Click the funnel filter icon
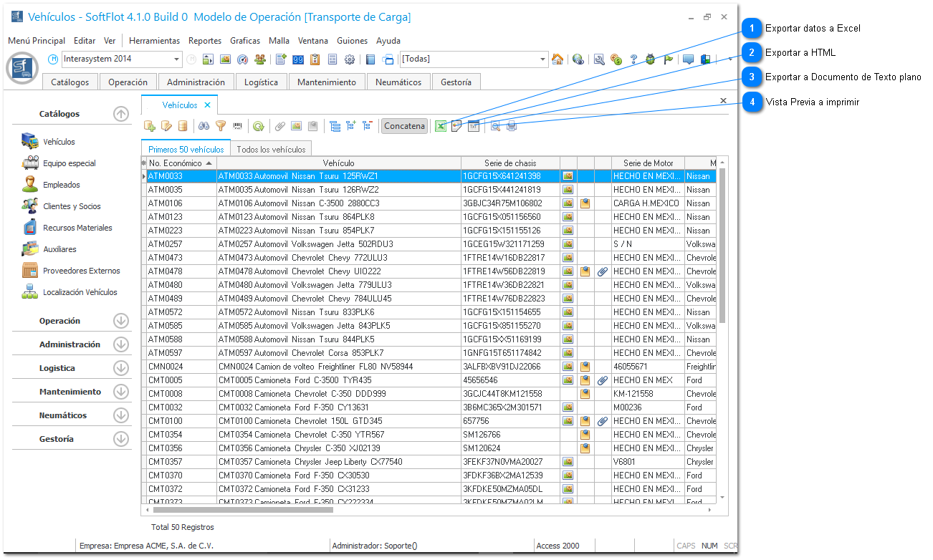The height and width of the screenshot is (560, 933). [221, 126]
